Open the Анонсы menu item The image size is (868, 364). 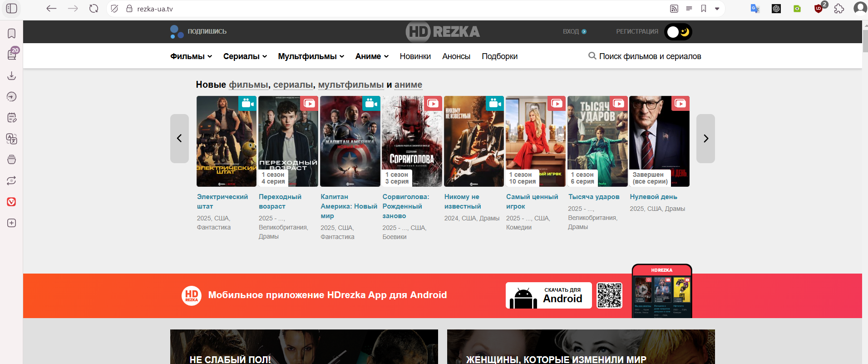pos(456,56)
